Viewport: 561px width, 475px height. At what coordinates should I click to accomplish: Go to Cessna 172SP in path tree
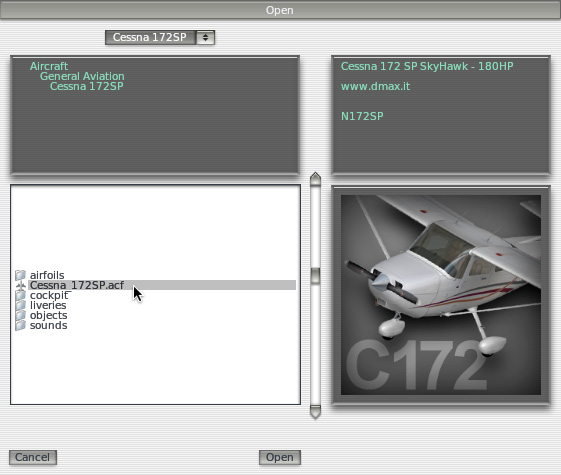tap(86, 86)
